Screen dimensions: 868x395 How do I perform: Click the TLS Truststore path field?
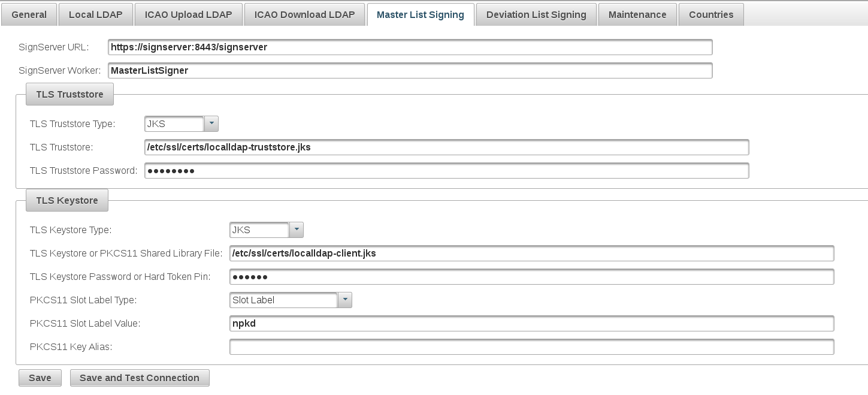coord(446,147)
